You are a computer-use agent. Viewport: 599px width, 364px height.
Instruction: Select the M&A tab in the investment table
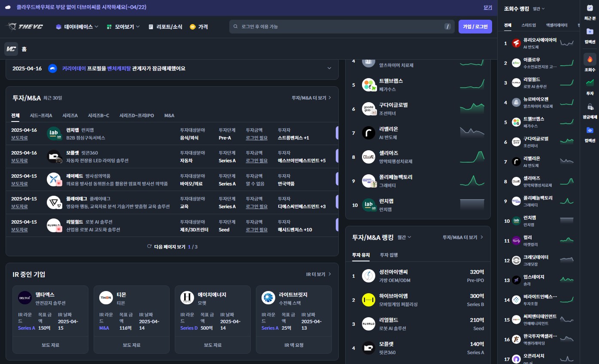(x=169, y=115)
